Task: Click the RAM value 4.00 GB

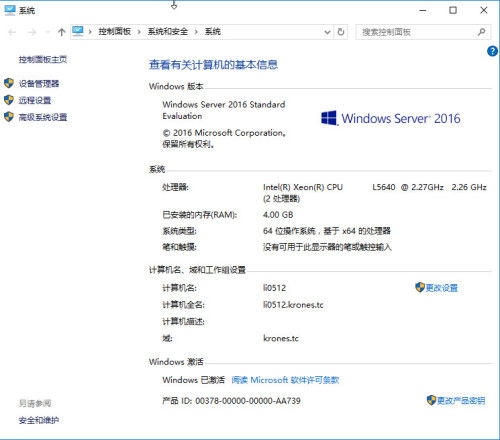Action: (x=278, y=215)
